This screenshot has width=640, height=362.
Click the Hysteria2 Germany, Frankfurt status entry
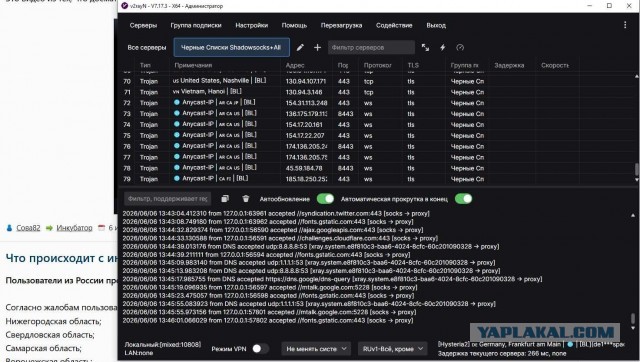coord(531,344)
